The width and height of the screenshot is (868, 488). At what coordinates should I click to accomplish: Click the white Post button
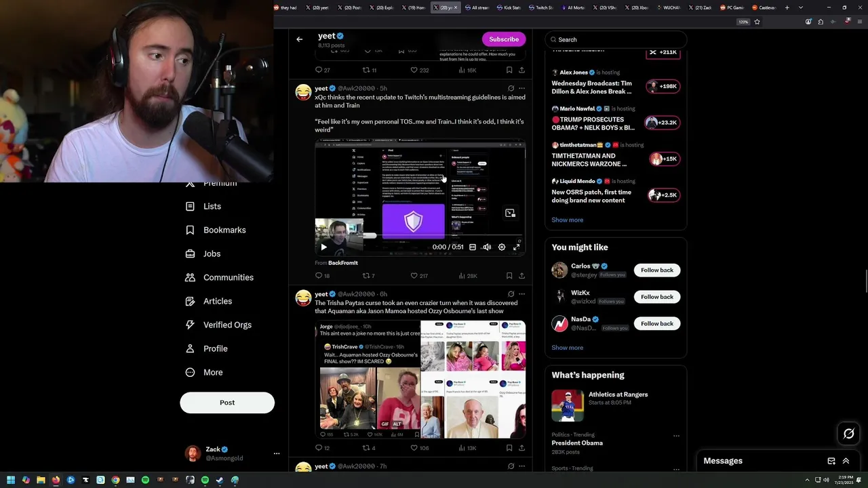pos(227,403)
